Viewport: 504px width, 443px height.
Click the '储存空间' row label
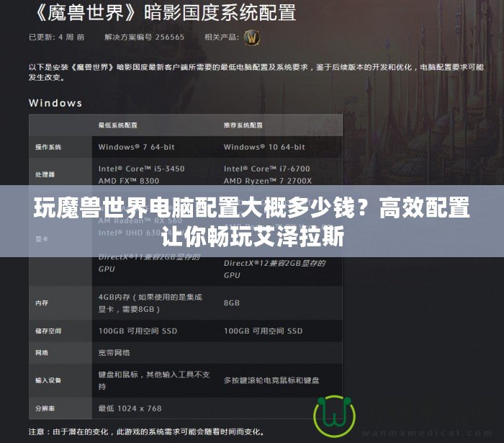(x=48, y=331)
